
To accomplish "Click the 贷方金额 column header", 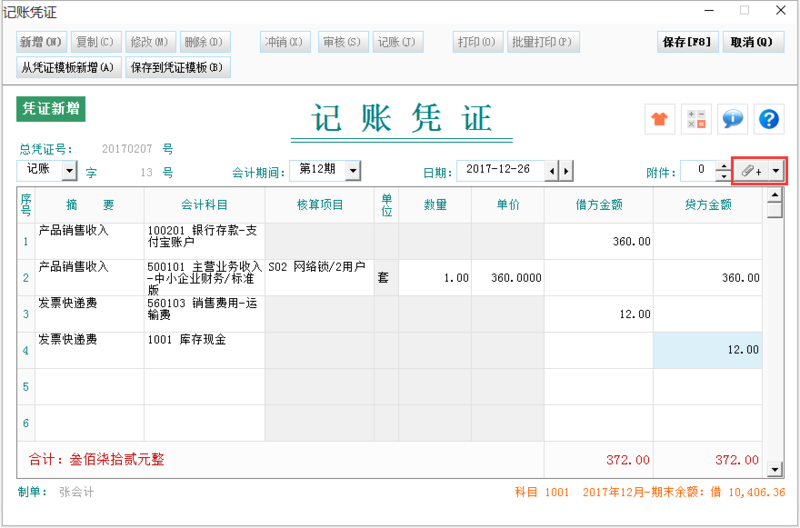I will (x=708, y=205).
